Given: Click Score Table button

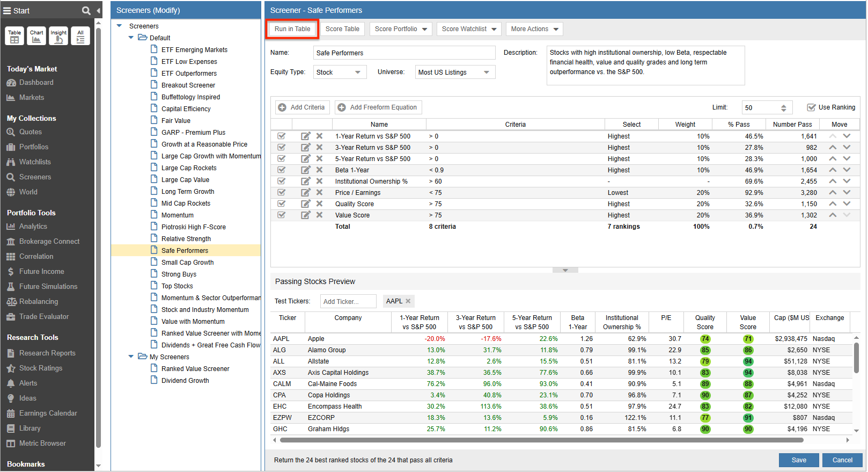Looking at the screenshot, I should (342, 29).
